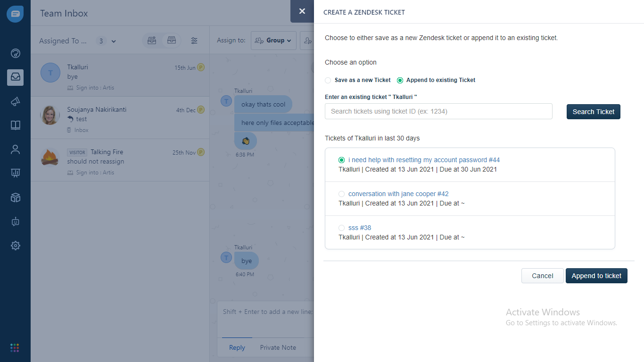
Task: Click the clapping hands emoji message
Action: pos(246,141)
